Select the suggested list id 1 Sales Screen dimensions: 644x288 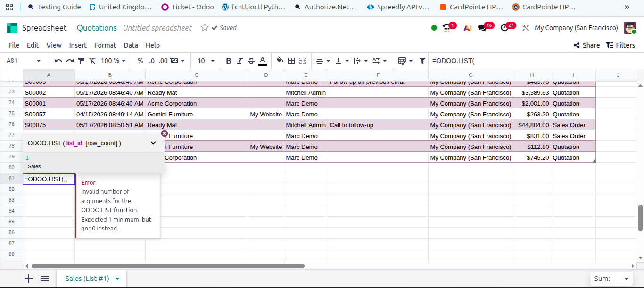coord(94,162)
